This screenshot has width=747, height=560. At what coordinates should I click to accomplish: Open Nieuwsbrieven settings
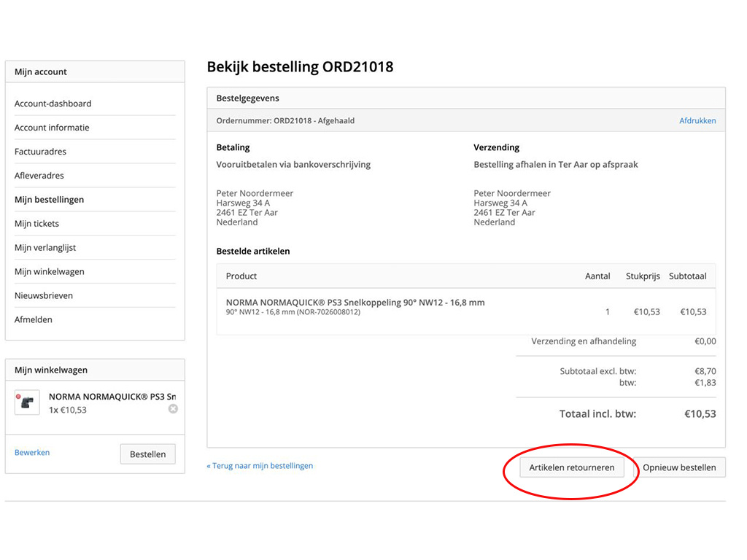43,296
